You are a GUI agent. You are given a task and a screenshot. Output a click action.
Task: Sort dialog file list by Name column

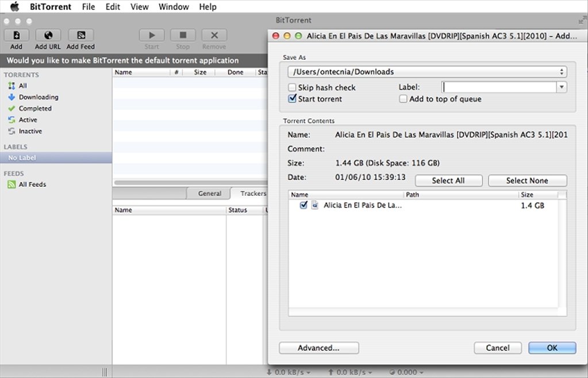[346, 194]
